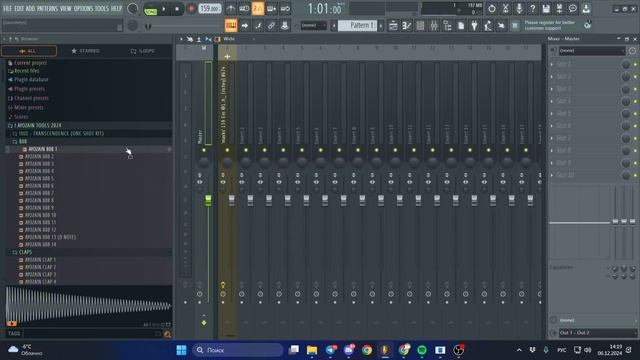Click the main volume knob
Viewport: 640px width, 360px height.
tap(133, 8)
